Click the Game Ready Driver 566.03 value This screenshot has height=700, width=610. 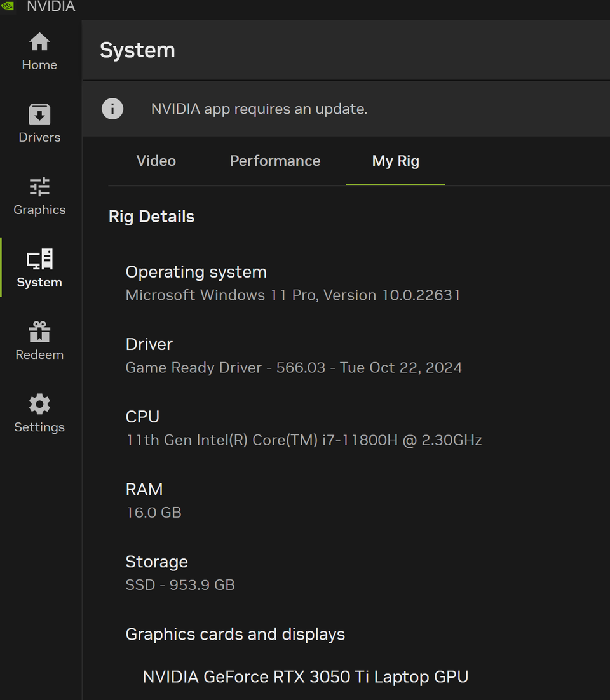(294, 367)
